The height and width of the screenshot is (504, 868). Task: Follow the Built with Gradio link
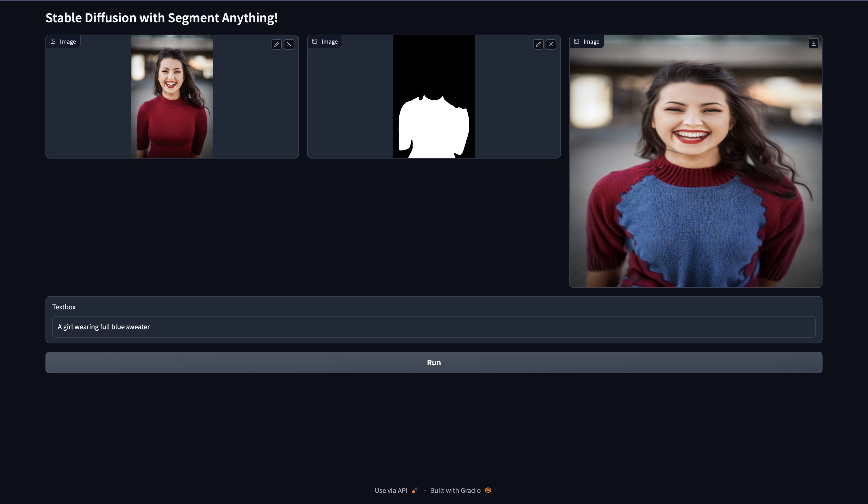[455, 490]
